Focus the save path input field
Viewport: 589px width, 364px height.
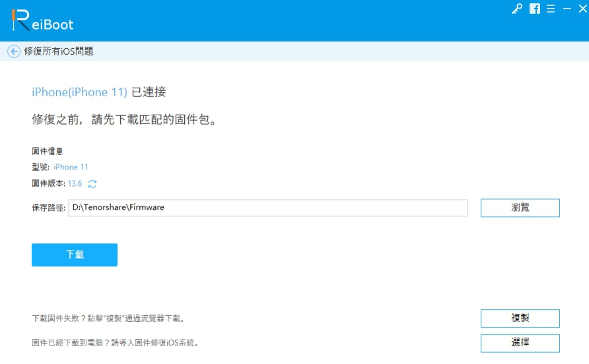268,208
